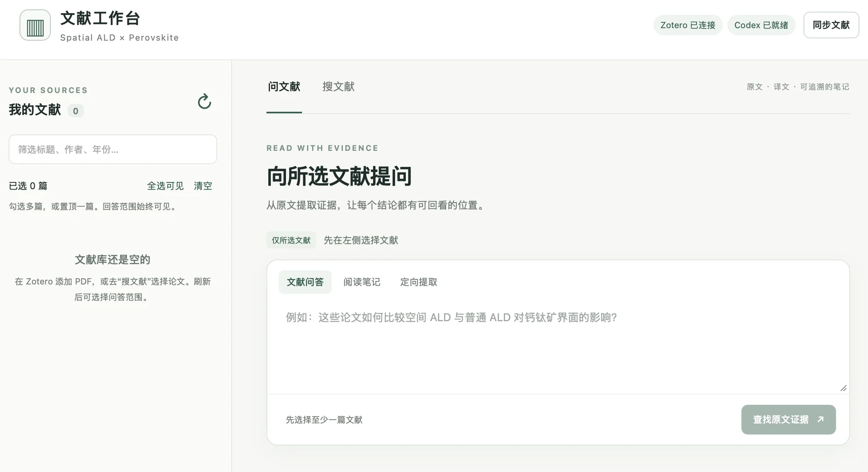
Task: Click the YOUR SOURCES label
Action: [48, 90]
